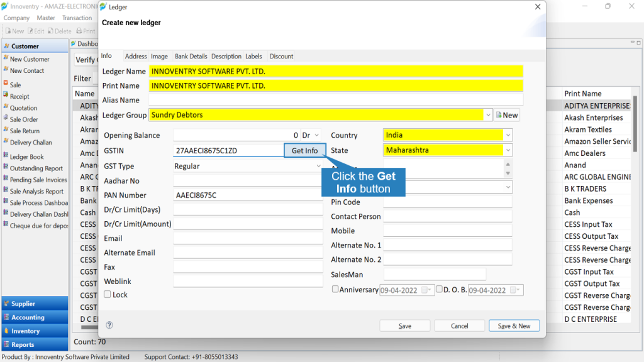The image size is (644, 362).
Task: Open the Delivery Challan sidebar item
Action: tap(31, 143)
